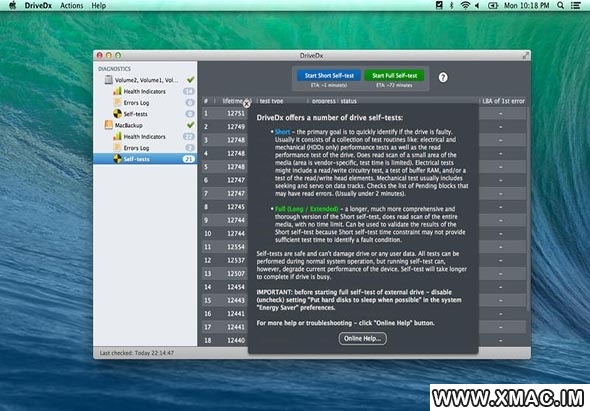Click the internal drive disk icon
Viewport: 590px width, 411px height.
coord(108,80)
